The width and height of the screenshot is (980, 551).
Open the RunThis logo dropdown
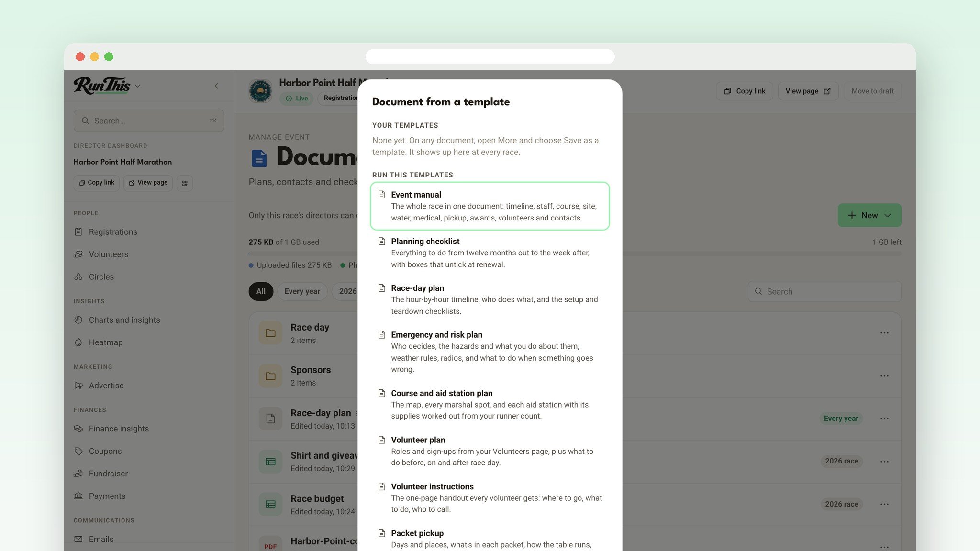[x=107, y=86]
